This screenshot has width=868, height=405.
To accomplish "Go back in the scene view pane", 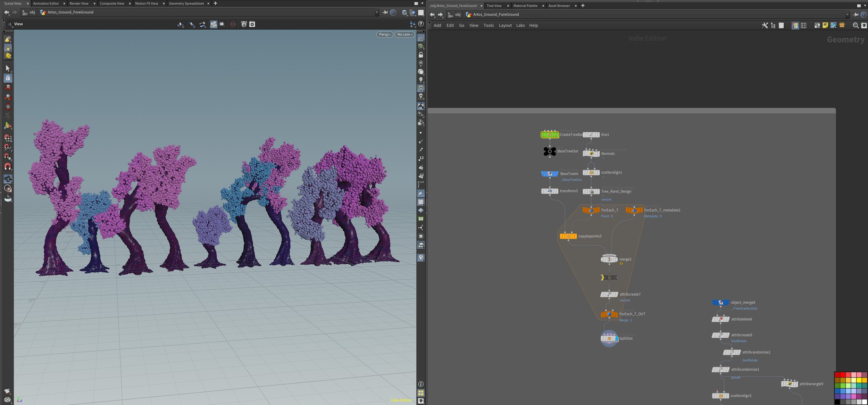I will [x=7, y=13].
